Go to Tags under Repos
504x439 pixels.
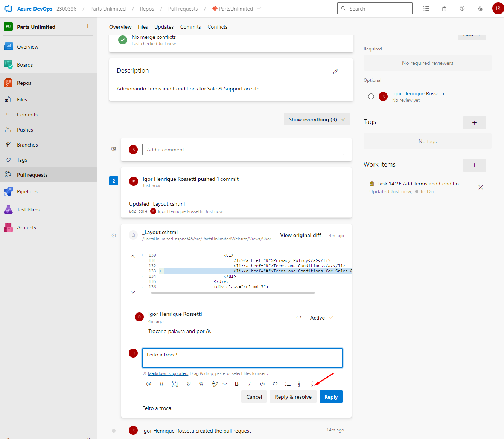tap(48, 160)
